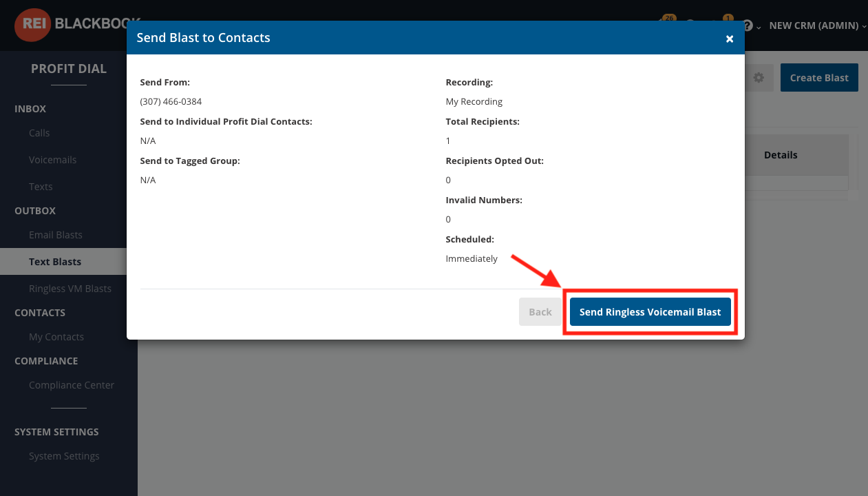Click the Create Blast button
This screenshot has height=496, width=868.
click(819, 78)
